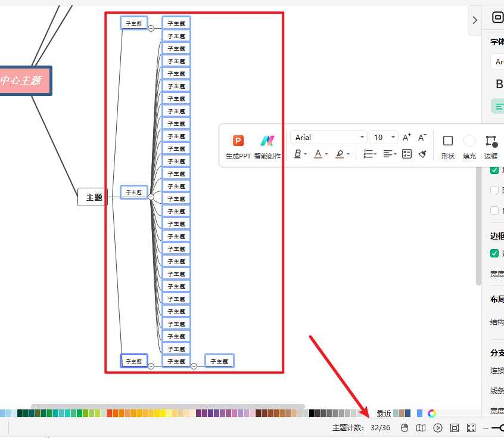
Task: Open the font size 10 dropdown
Action: [384, 137]
